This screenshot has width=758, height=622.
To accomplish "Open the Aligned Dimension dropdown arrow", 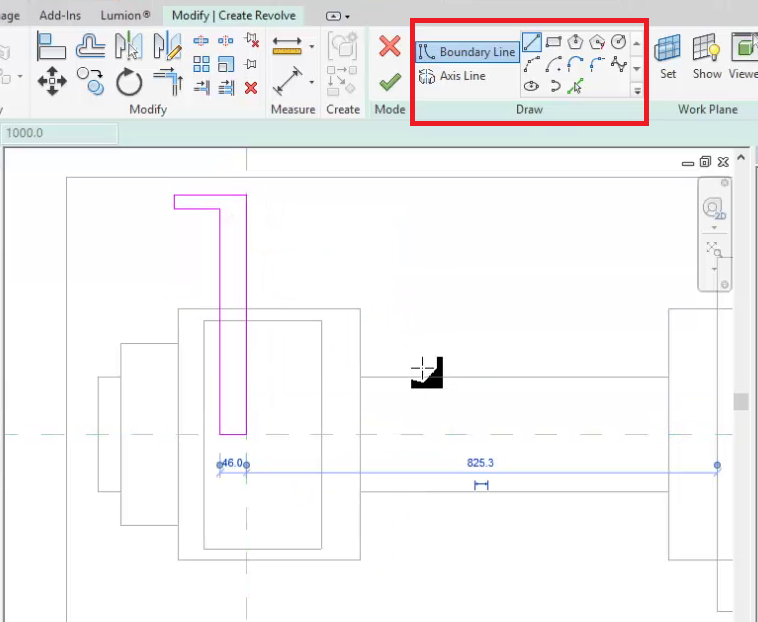I will 312,82.
